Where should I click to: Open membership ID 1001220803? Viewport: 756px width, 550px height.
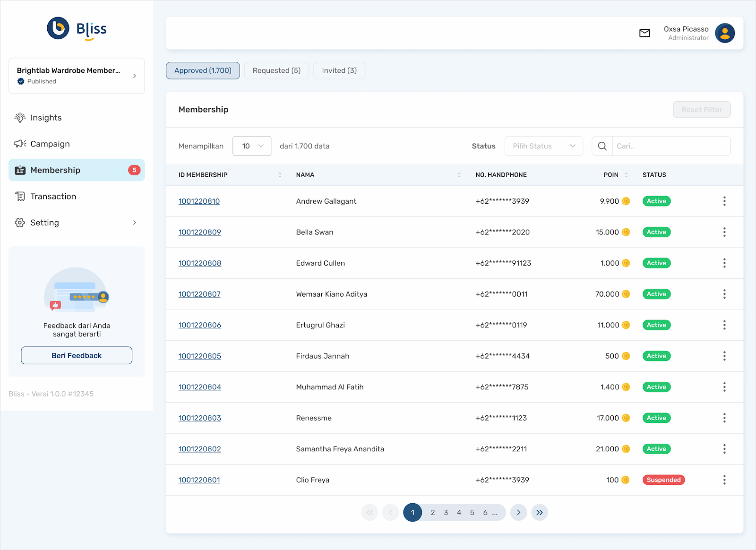click(200, 418)
